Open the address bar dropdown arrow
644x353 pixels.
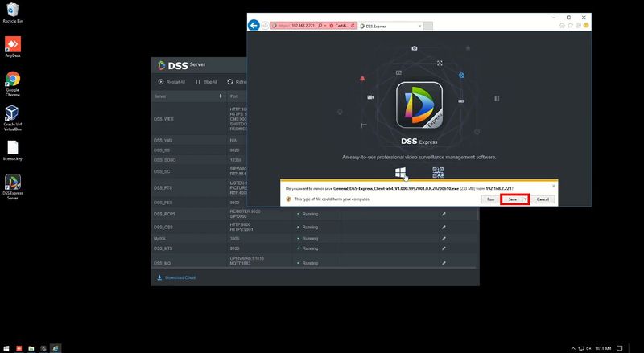325,26
